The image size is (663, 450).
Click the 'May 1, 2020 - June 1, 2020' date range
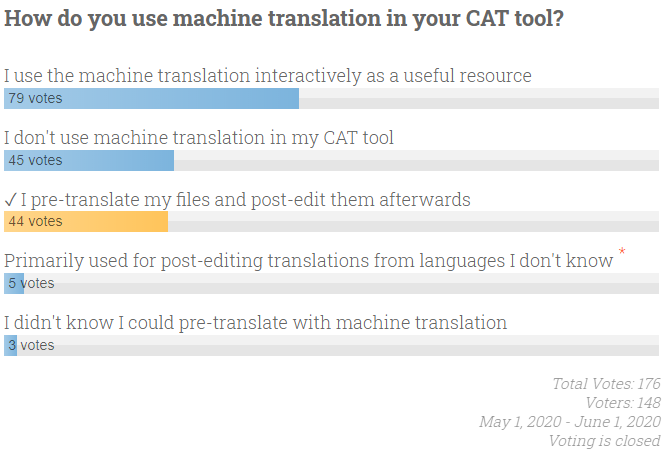coord(570,422)
